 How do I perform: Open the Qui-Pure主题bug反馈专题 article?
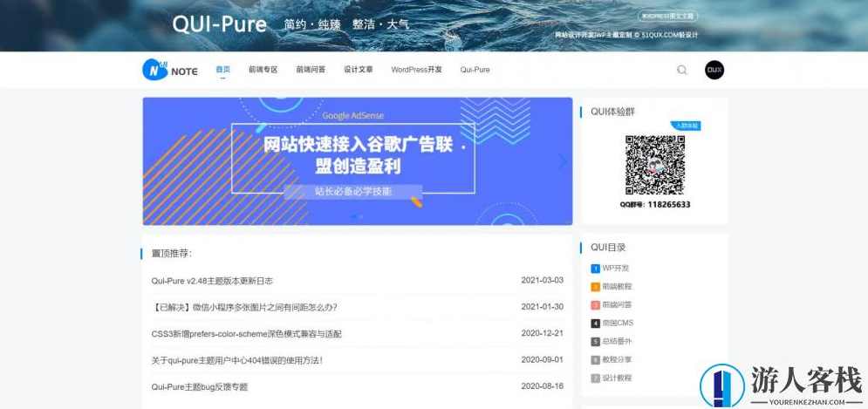(199, 387)
